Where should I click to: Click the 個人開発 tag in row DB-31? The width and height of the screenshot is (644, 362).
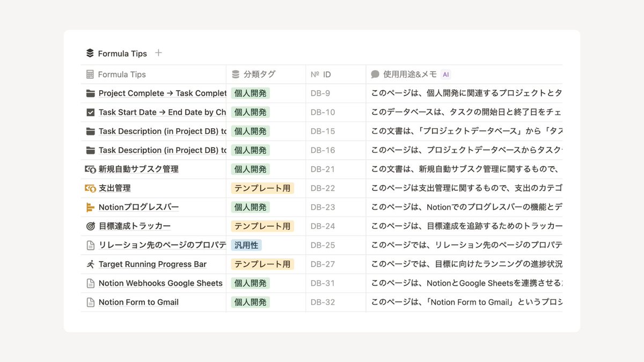tap(251, 283)
